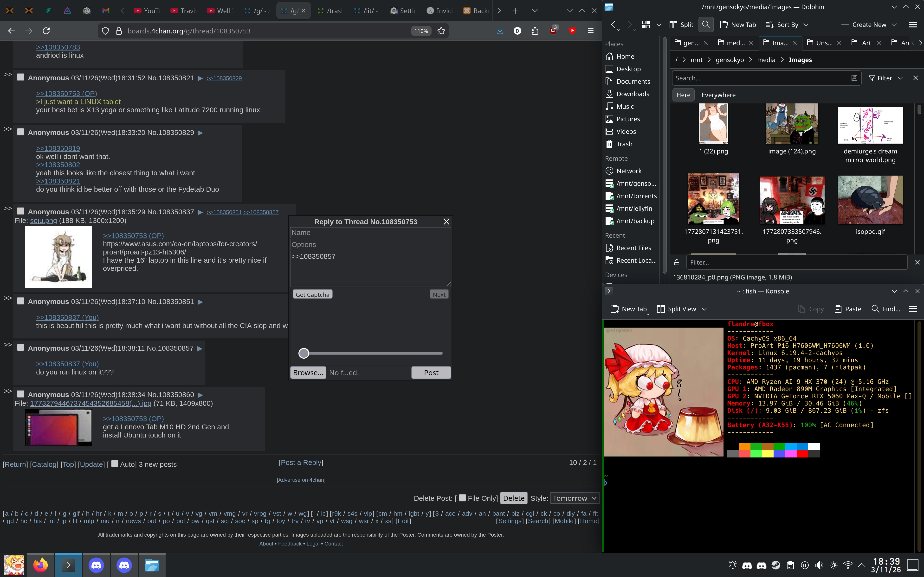Click the captcha slider handle

304,353
